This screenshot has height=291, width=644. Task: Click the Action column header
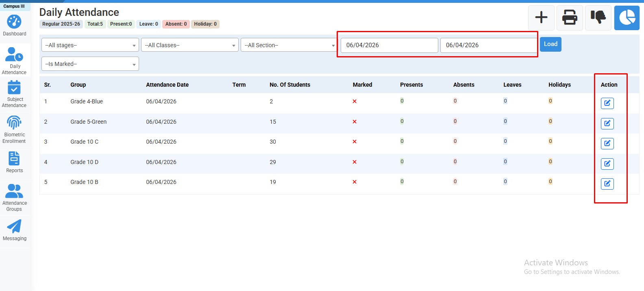click(x=609, y=85)
